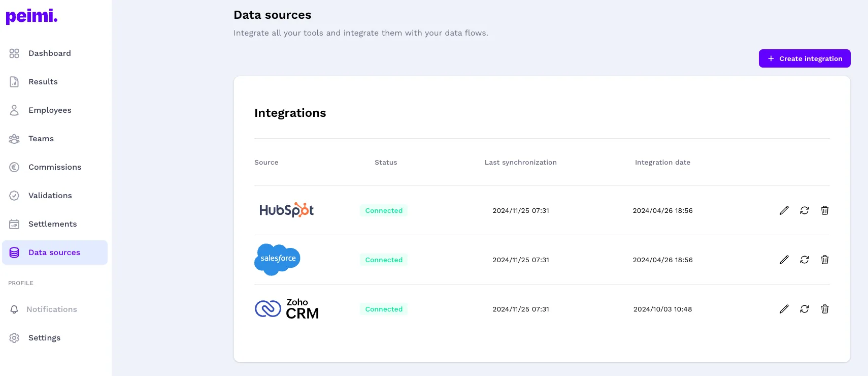Click the PROFILE section label
Screen dimensions: 868x376
(21, 283)
